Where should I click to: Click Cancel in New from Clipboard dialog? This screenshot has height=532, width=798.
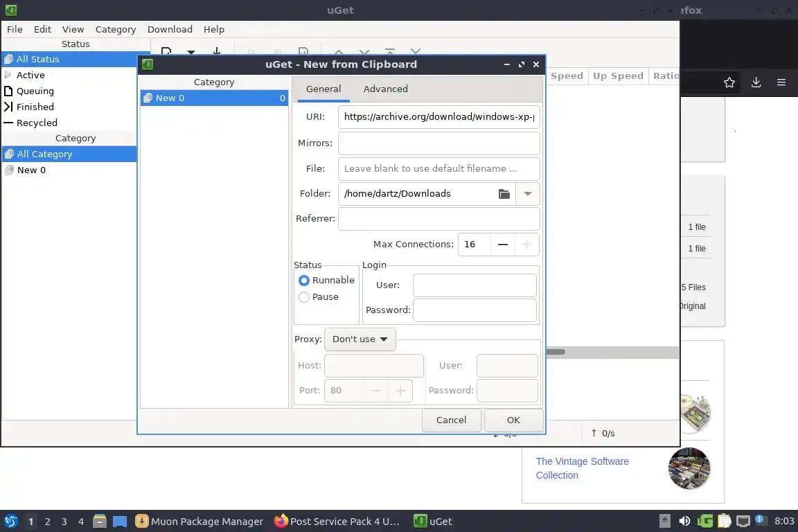(x=451, y=420)
